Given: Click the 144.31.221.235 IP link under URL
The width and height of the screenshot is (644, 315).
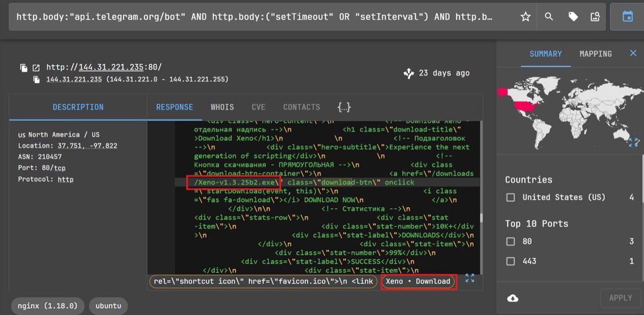Looking at the screenshot, I should [x=74, y=79].
